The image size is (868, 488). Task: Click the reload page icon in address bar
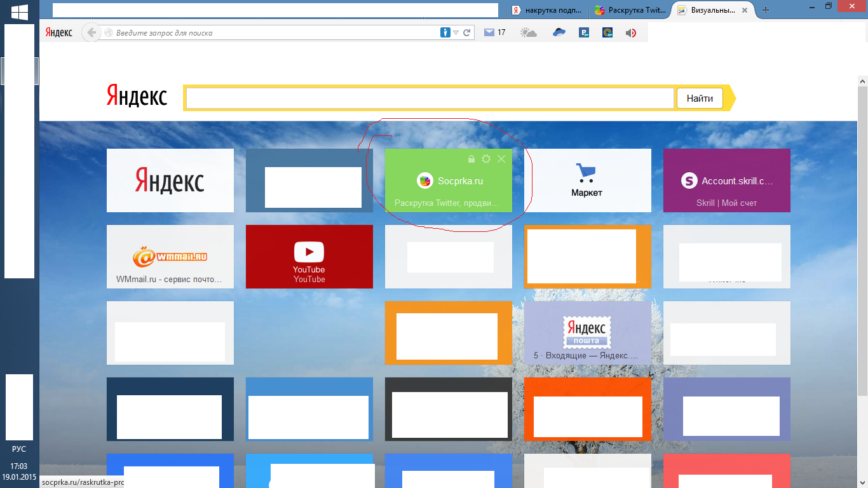pyautogui.click(x=467, y=32)
